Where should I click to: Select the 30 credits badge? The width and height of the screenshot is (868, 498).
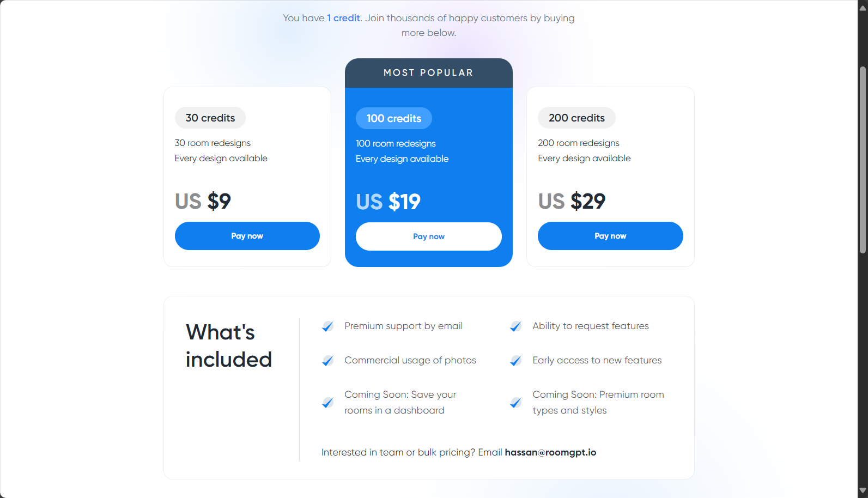[x=210, y=118]
